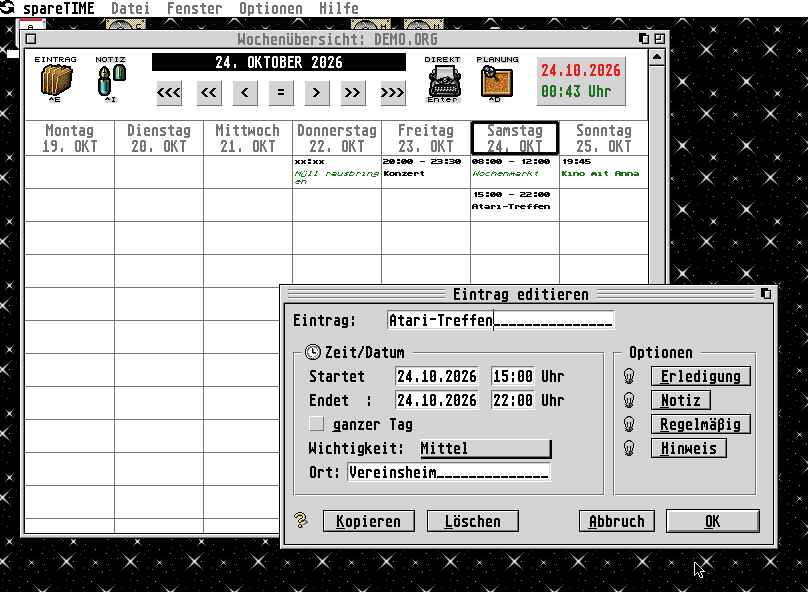808x592 pixels.
Task: Select the Donnerstag 22. OKT column header
Action: [x=337, y=138]
